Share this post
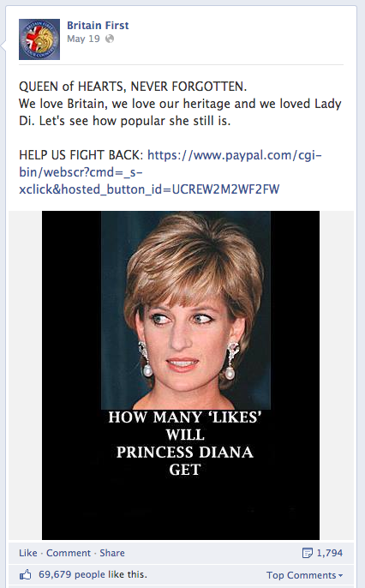Screen dimensions: 365x588 pos(112,553)
